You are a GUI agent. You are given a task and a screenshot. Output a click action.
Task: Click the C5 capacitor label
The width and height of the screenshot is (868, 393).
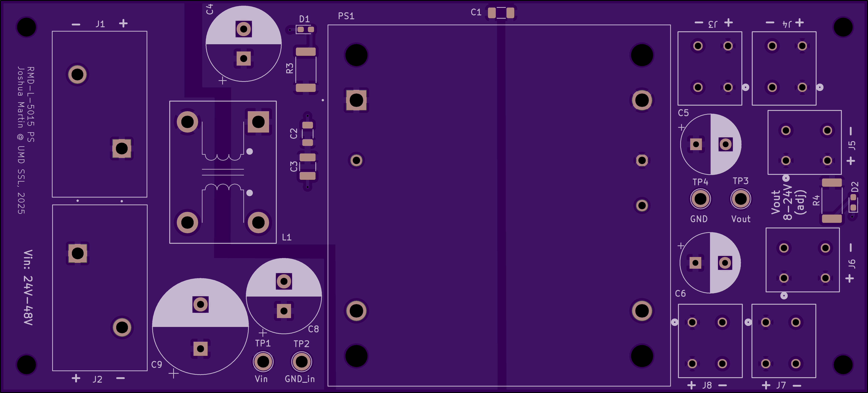(x=683, y=113)
